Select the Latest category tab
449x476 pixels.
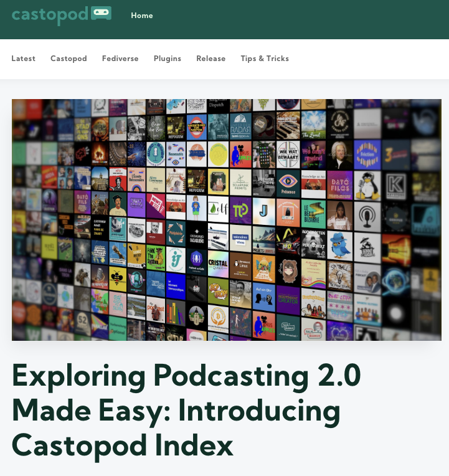(24, 59)
